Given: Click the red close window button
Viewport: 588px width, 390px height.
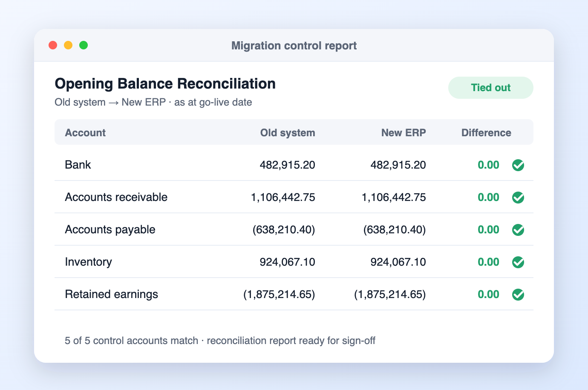Looking at the screenshot, I should [53, 45].
